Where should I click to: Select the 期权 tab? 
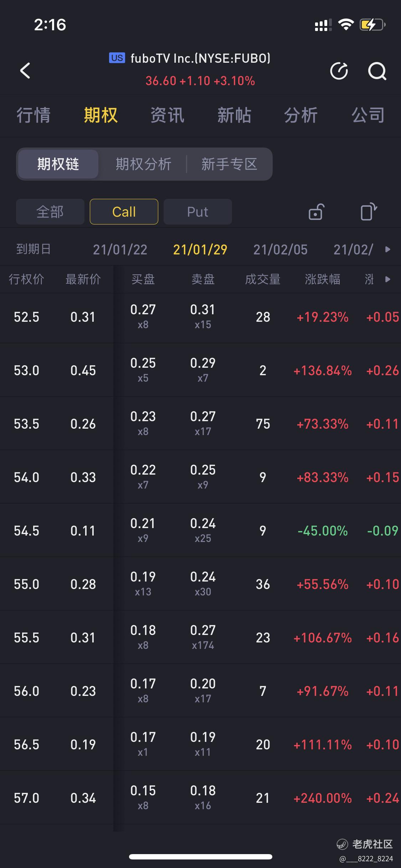pos(101,115)
